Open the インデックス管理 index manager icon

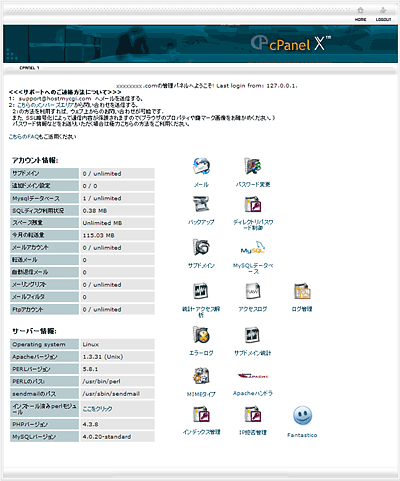point(201,414)
